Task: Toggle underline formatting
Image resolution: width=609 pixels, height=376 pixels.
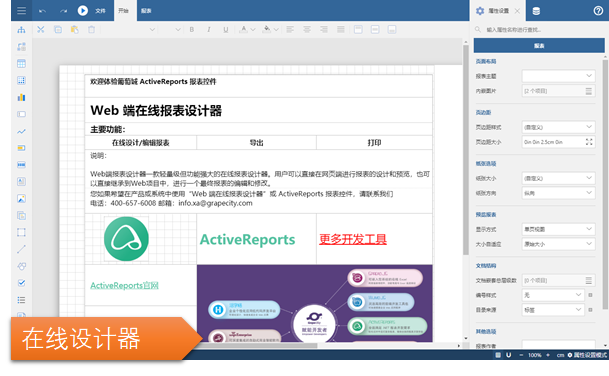Action: coord(226,30)
